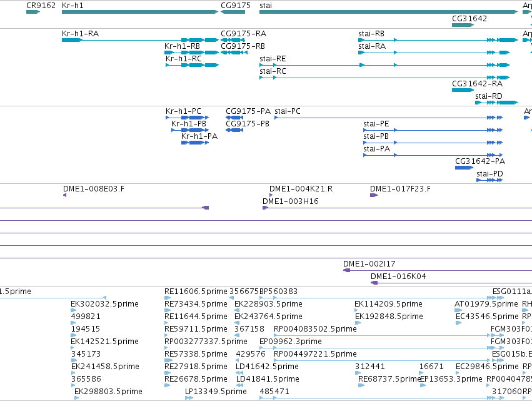Select the RE11606.5prime EST
This screenshot has width=532, height=401.
(168, 298)
